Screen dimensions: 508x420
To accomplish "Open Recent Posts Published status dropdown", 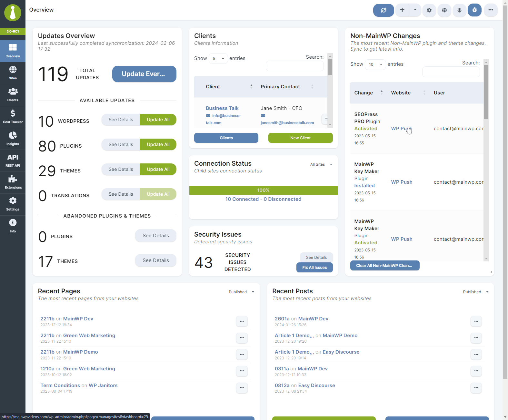I will [x=476, y=292].
